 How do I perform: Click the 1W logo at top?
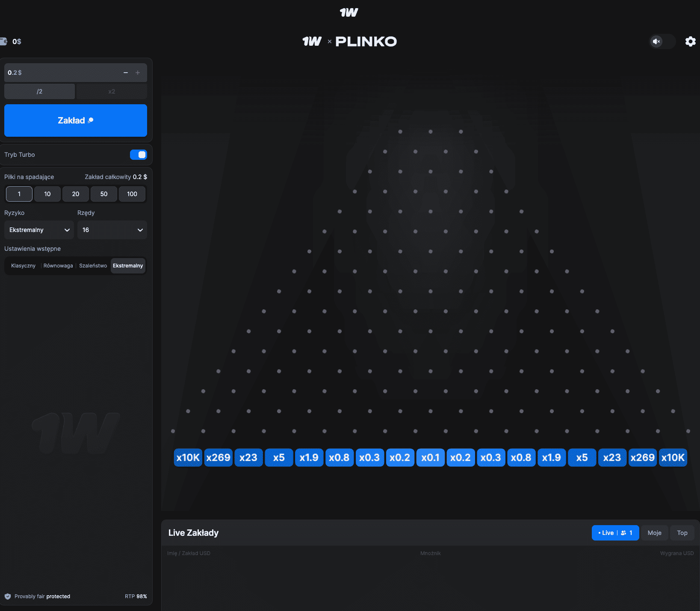(x=349, y=12)
